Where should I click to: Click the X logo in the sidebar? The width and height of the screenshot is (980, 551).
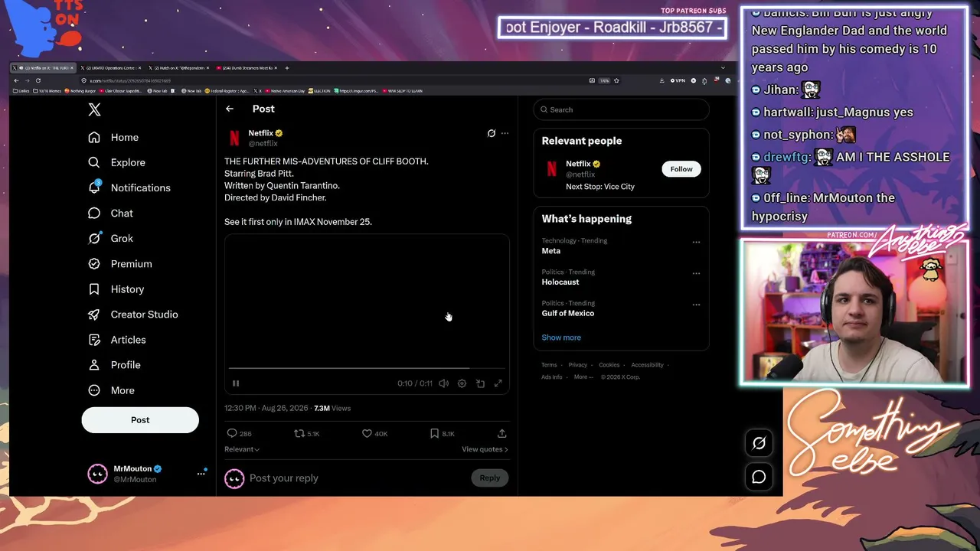coord(94,109)
